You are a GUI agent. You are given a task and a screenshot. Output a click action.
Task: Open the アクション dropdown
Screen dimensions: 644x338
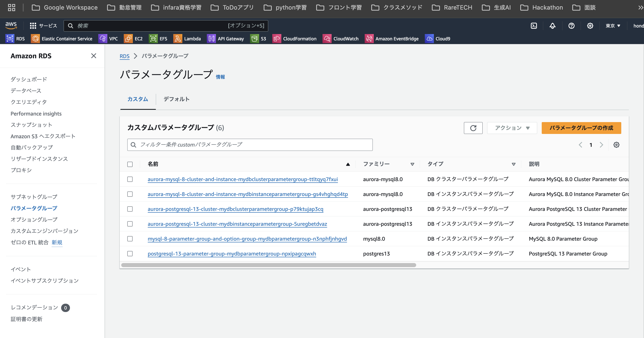click(x=512, y=128)
